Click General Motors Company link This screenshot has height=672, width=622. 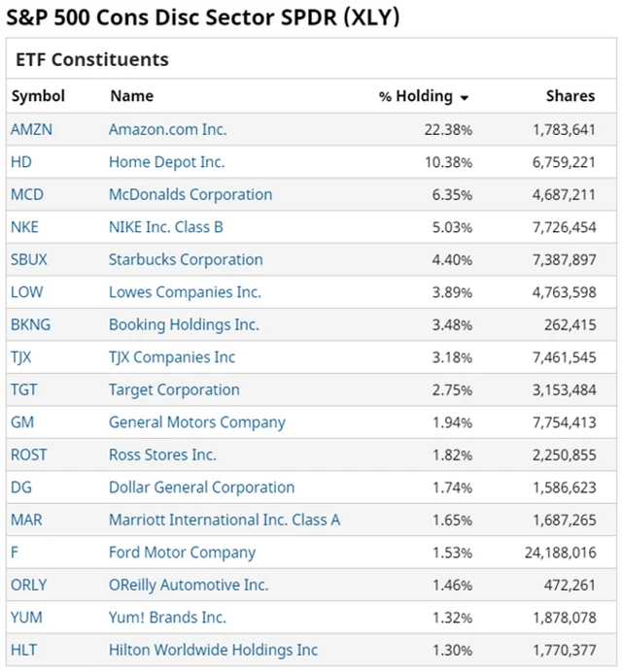point(197,422)
